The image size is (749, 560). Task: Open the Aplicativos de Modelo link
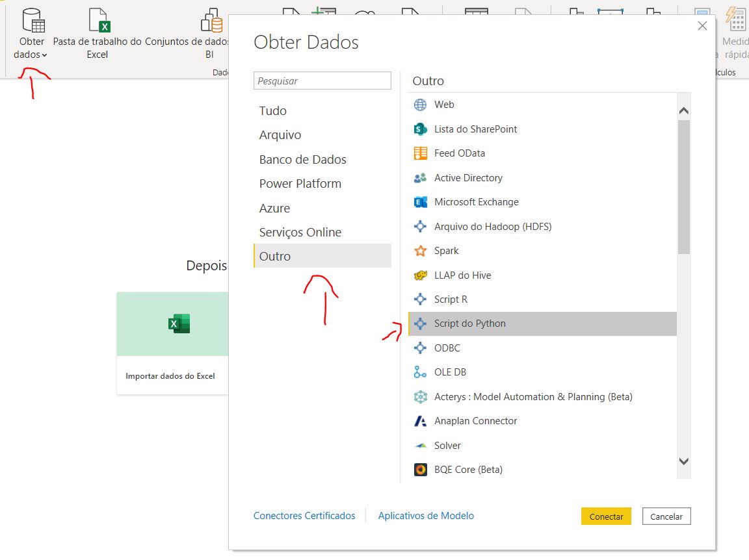(426, 516)
